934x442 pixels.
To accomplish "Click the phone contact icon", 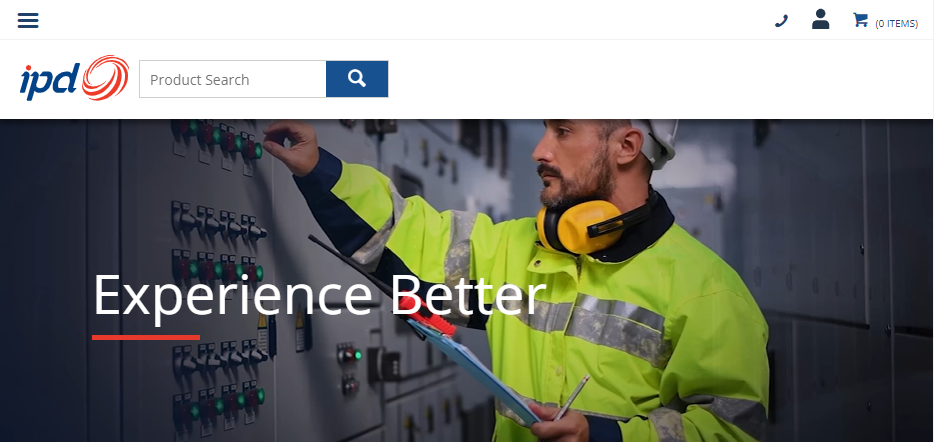I will (781, 21).
